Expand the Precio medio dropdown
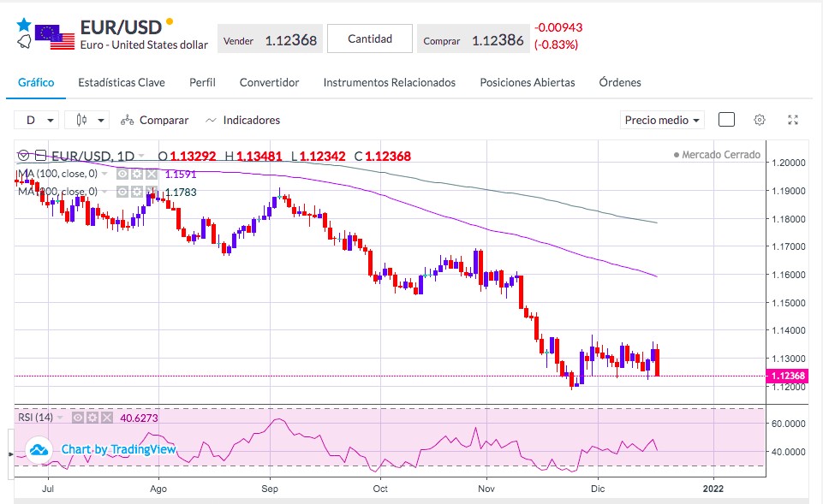This screenshot has width=823, height=504. tap(662, 120)
